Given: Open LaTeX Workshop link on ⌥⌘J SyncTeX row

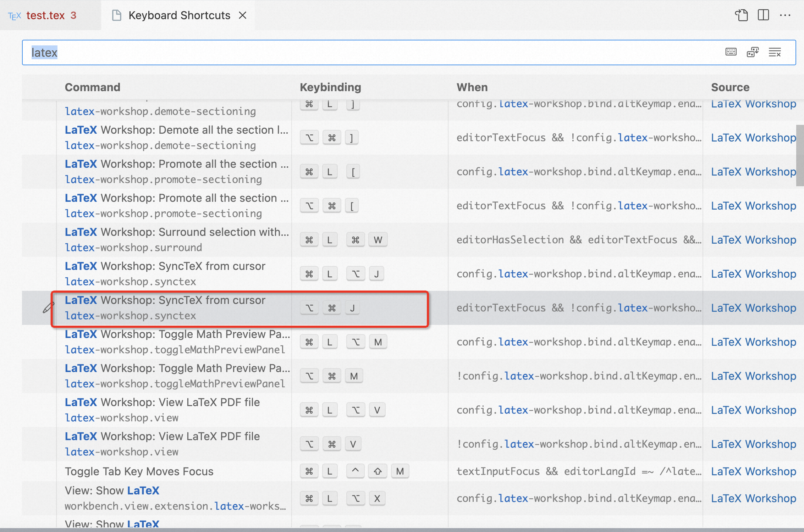Looking at the screenshot, I should 754,308.
